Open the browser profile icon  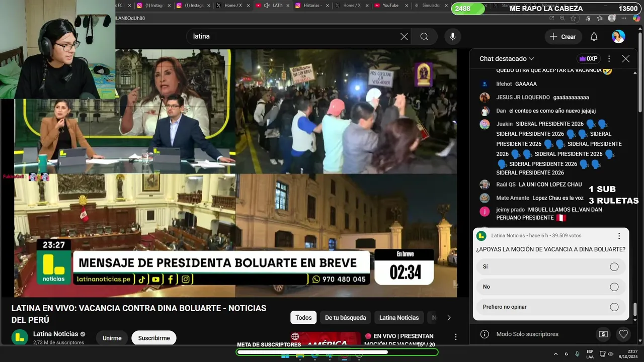click(x=612, y=18)
